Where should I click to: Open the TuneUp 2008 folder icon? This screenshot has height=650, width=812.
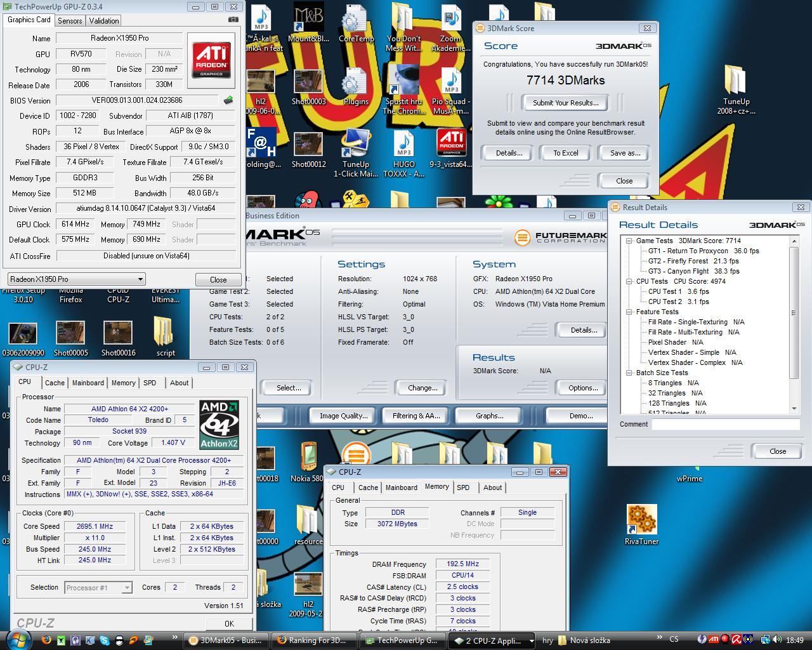737,89
